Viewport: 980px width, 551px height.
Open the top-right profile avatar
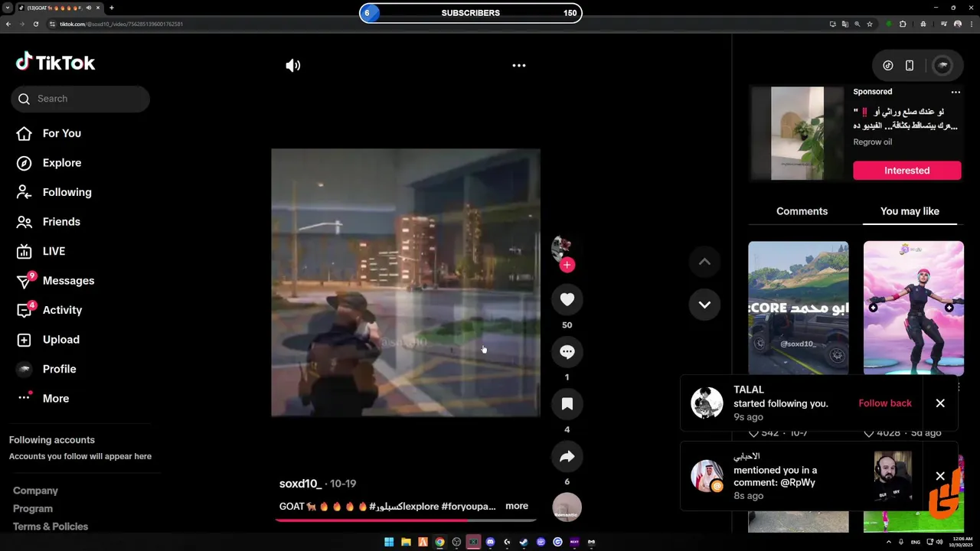click(x=943, y=66)
